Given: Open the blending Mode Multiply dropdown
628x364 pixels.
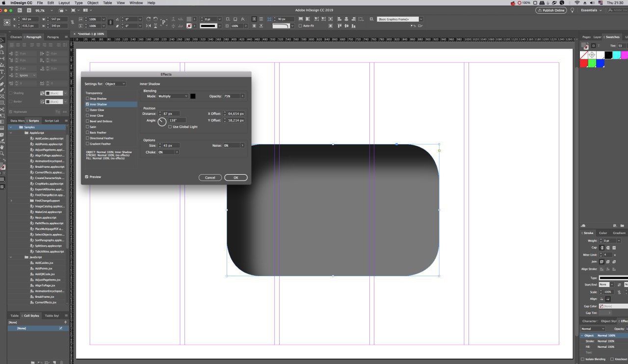Looking at the screenshot, I should pos(173,96).
